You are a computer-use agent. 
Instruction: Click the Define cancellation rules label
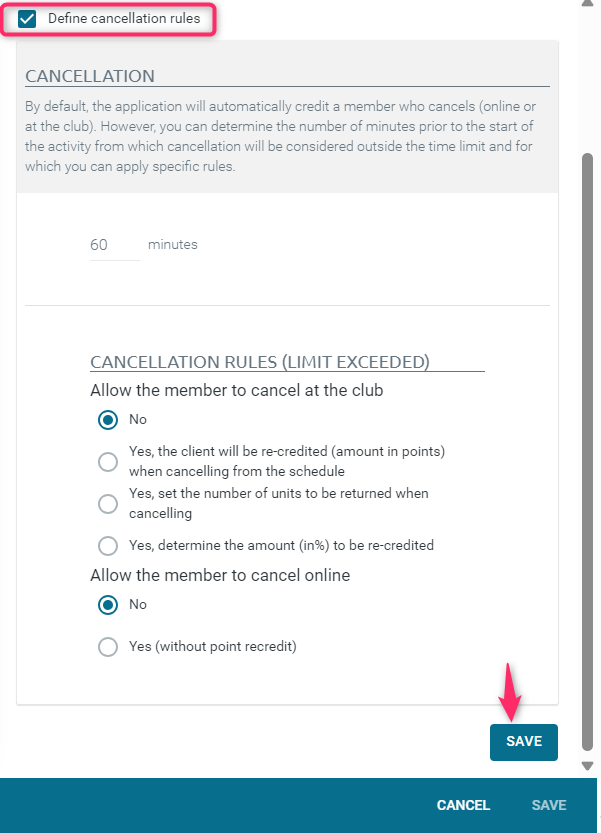coord(124,19)
